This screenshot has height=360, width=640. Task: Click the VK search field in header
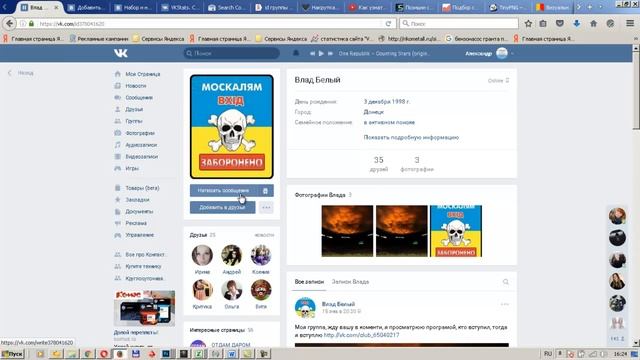point(231,53)
